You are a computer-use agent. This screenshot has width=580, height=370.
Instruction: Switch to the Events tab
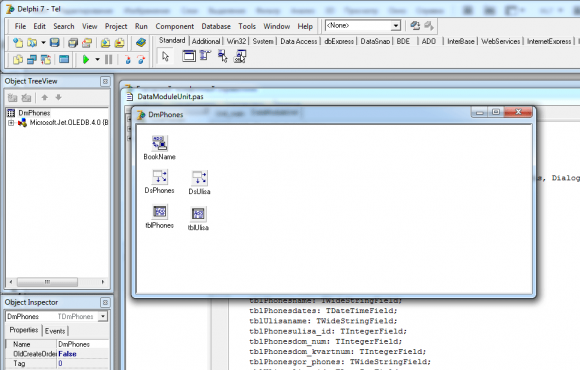tap(55, 331)
